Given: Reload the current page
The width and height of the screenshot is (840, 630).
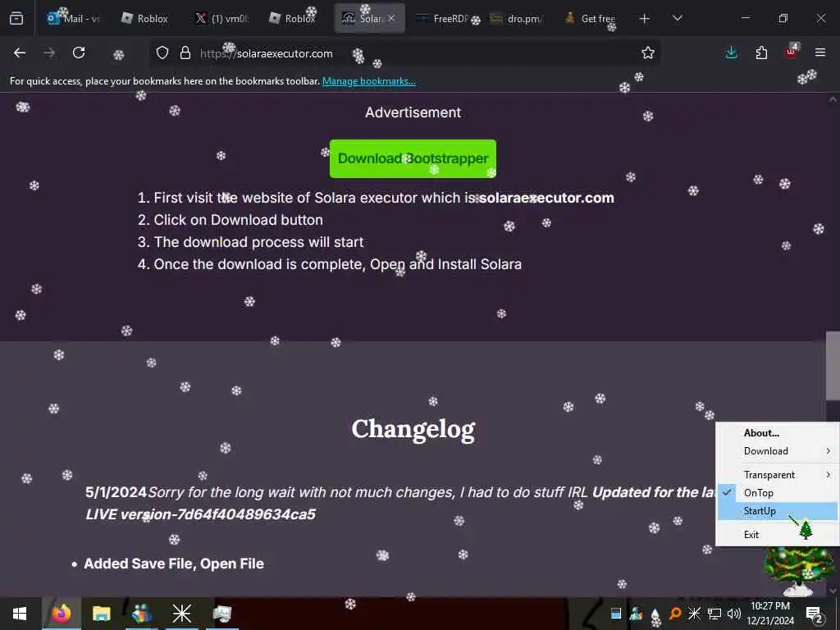Looking at the screenshot, I should 79,52.
